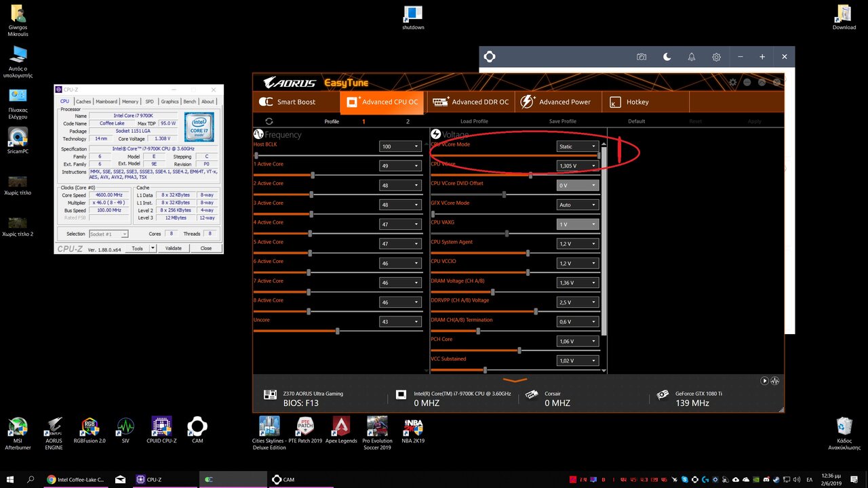This screenshot has width=868, height=488.
Task: Expand the CPU System Agent dropdown
Action: click(x=578, y=244)
